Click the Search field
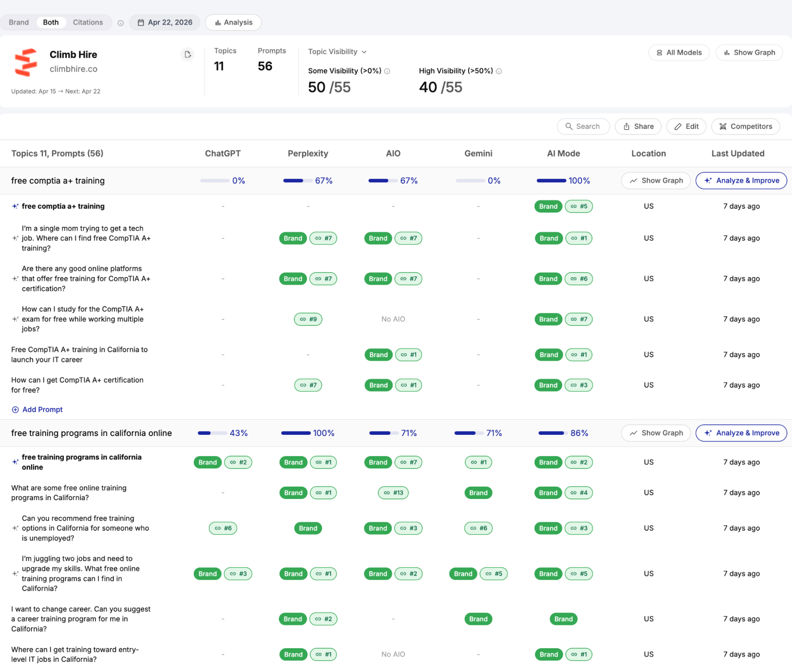792x672 pixels. point(583,127)
